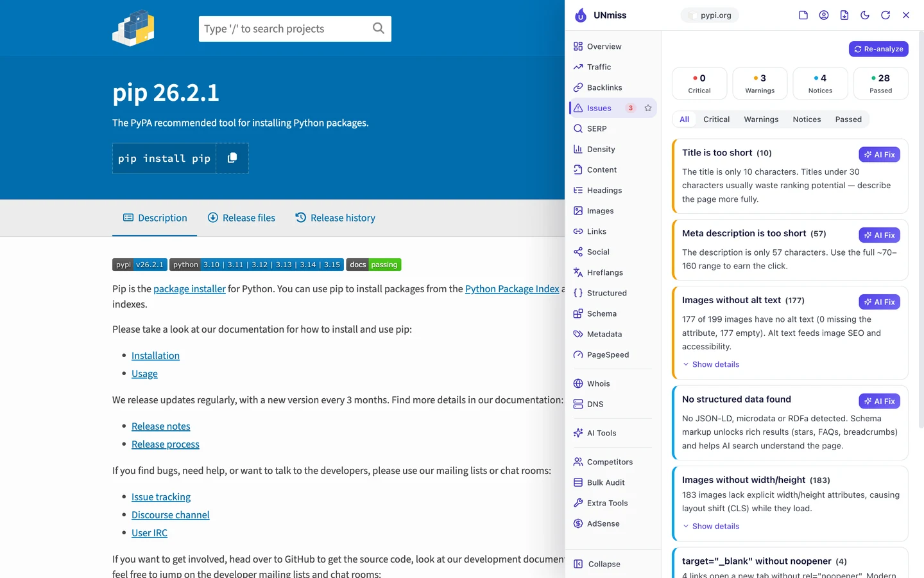Open the SERP section
This screenshot has width=924, height=578.
click(613, 128)
